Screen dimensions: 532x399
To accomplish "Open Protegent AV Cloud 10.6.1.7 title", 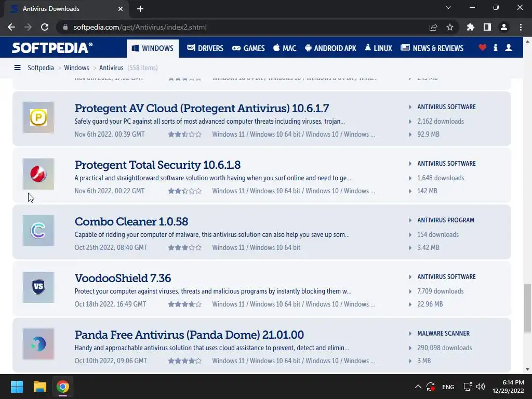I will pos(202,108).
